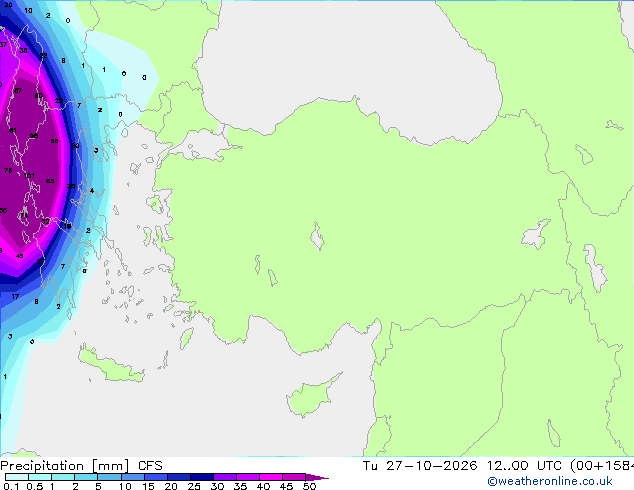Click the "67" precipitation value on map

[18, 91]
